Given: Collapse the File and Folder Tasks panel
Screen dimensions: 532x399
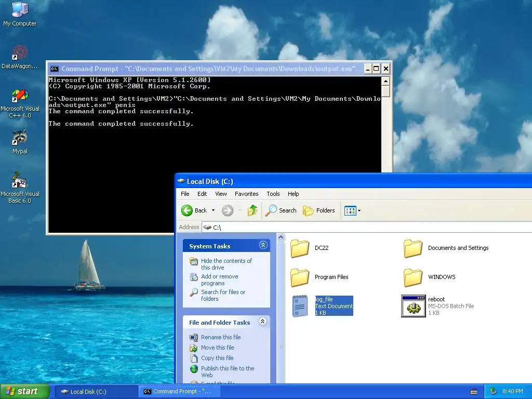Looking at the screenshot, I should (x=263, y=321).
